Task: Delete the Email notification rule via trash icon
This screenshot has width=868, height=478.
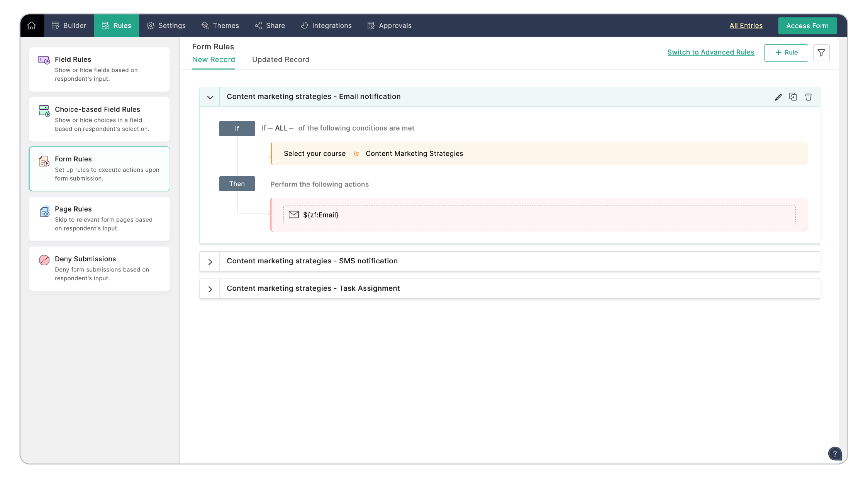Action: pos(809,97)
